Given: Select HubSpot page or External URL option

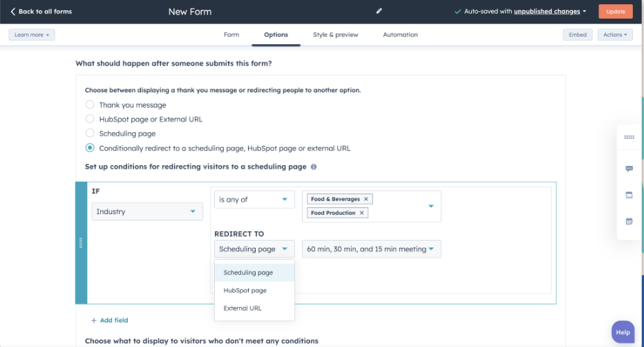Looking at the screenshot, I should point(90,119).
